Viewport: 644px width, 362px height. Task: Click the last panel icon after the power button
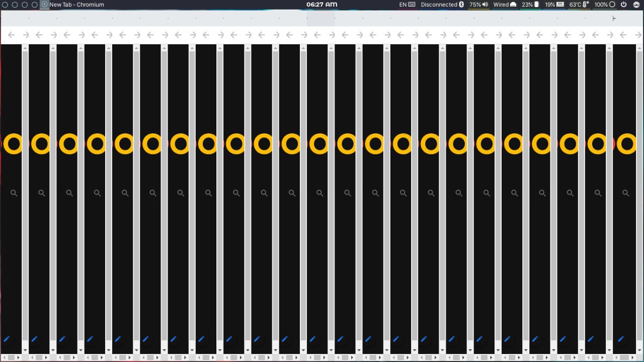tap(636, 5)
